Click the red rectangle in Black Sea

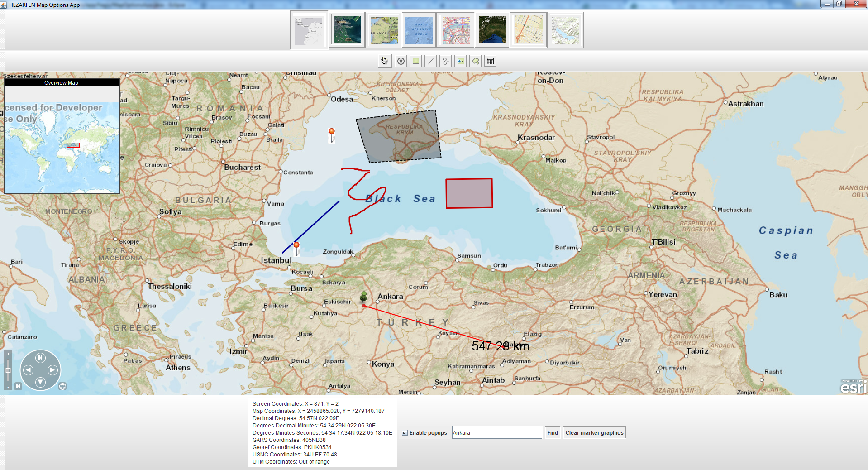pos(469,193)
